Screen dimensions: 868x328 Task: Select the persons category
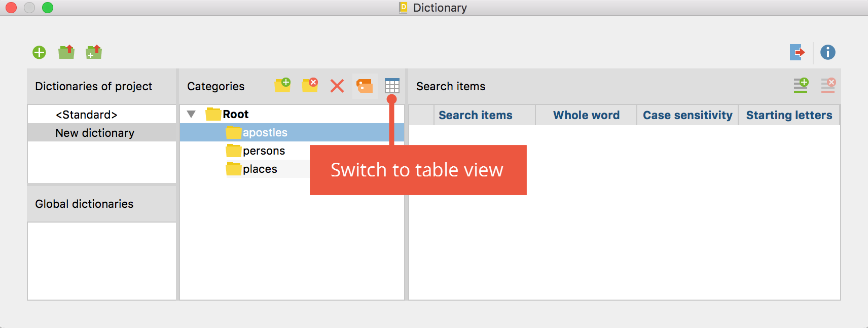click(256, 151)
